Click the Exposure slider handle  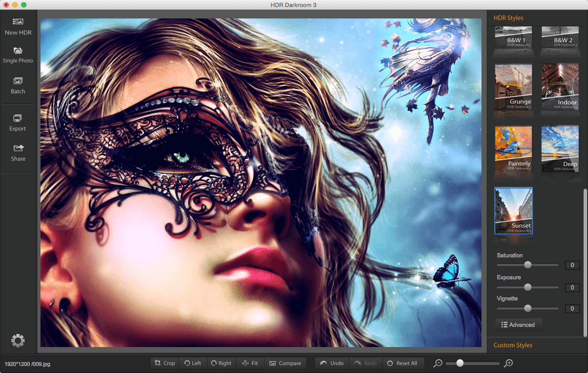tap(528, 287)
